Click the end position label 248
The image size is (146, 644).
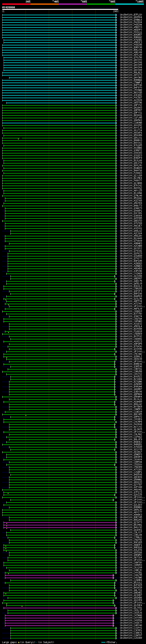tap(115, 11)
